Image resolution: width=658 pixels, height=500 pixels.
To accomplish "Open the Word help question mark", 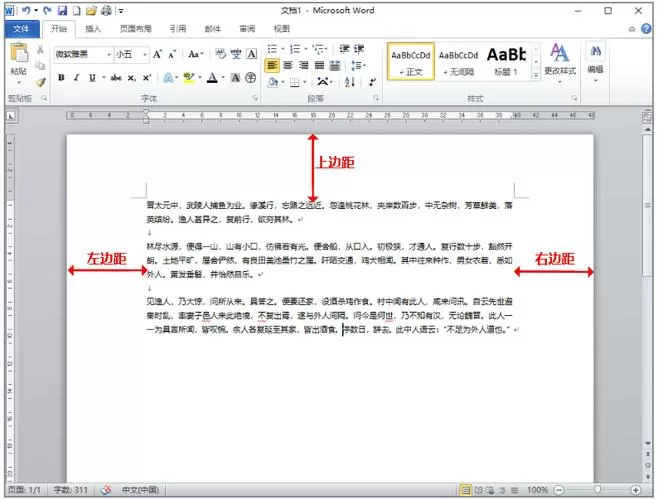I will (x=646, y=29).
